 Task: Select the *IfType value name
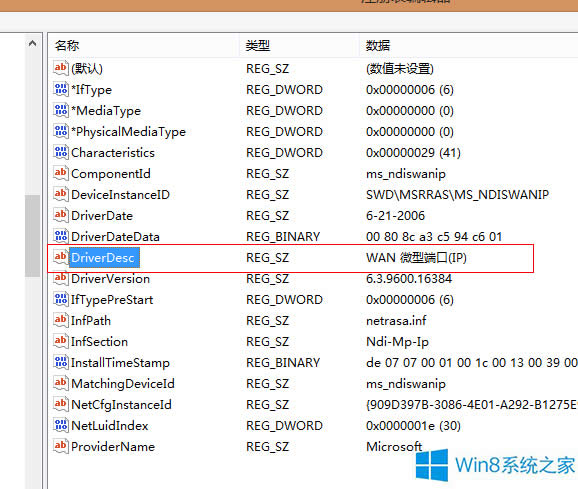point(91,90)
